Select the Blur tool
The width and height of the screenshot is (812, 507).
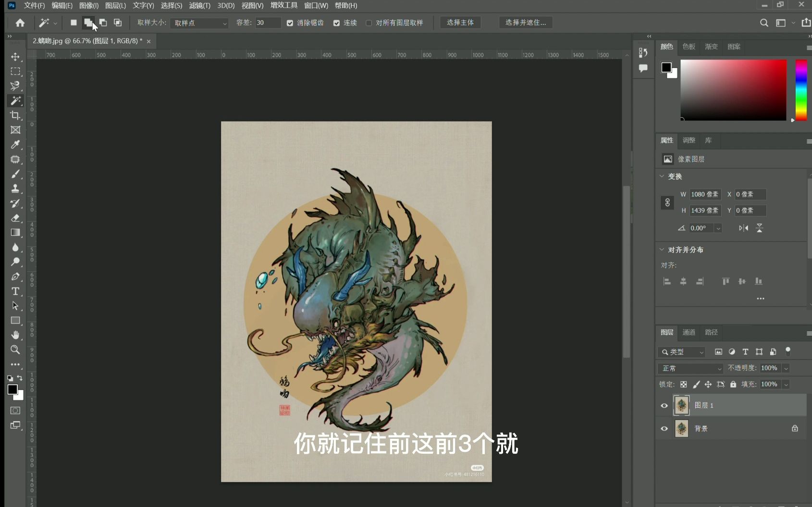pyautogui.click(x=15, y=247)
